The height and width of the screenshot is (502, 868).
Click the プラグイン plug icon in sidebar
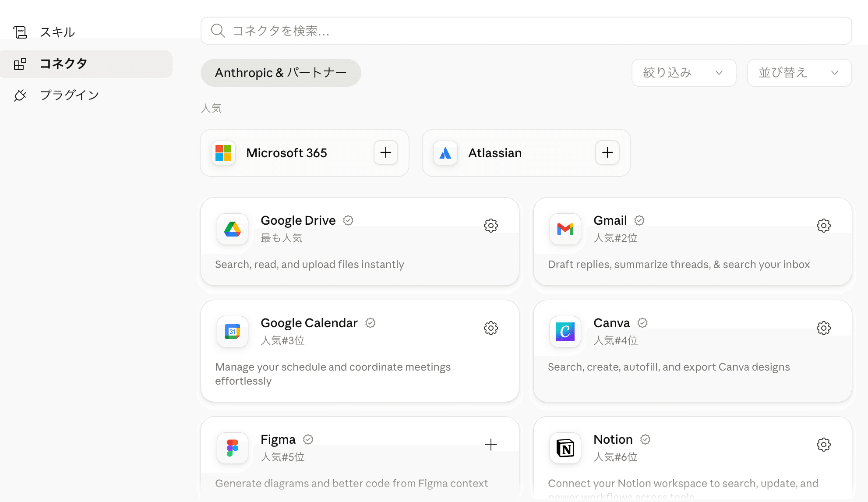pos(20,95)
